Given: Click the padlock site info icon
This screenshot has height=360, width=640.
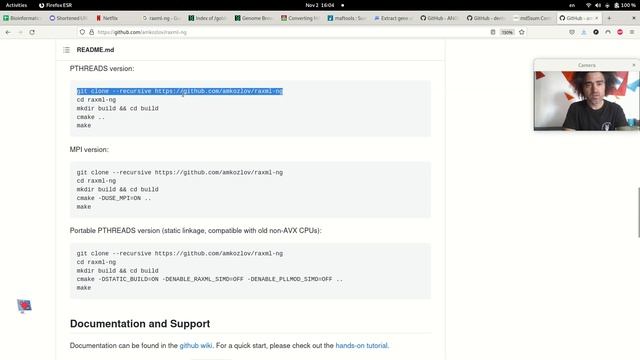Looking at the screenshot, I should coord(91,32).
